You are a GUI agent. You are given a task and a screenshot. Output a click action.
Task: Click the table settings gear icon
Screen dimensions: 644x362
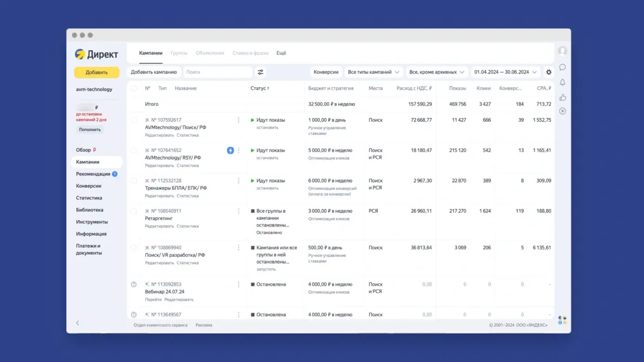[548, 72]
